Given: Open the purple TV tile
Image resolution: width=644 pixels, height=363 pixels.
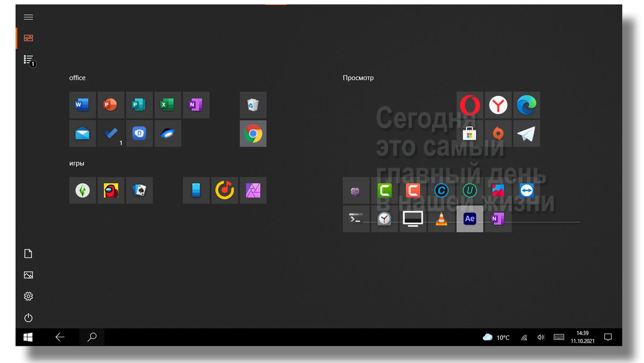Looking at the screenshot, I should coord(356,190).
